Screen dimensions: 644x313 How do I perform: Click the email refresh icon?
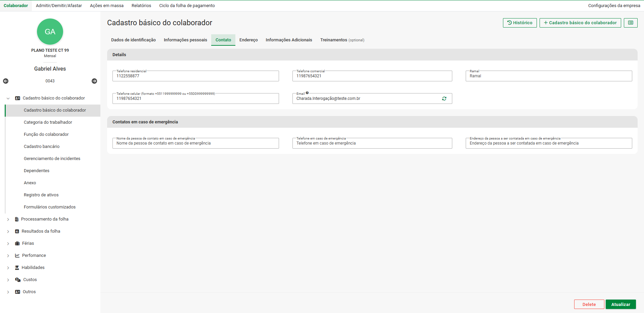coord(444,99)
